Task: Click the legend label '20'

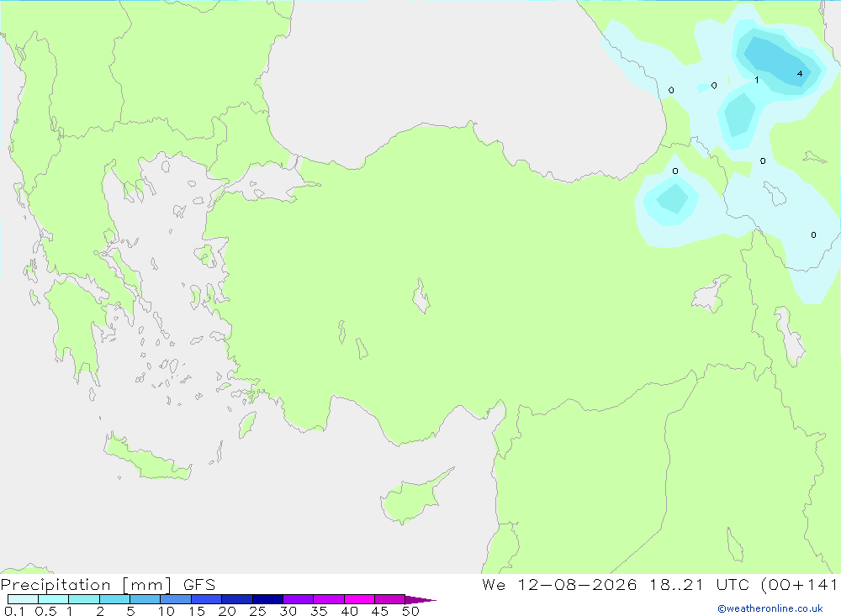Action: point(227,611)
